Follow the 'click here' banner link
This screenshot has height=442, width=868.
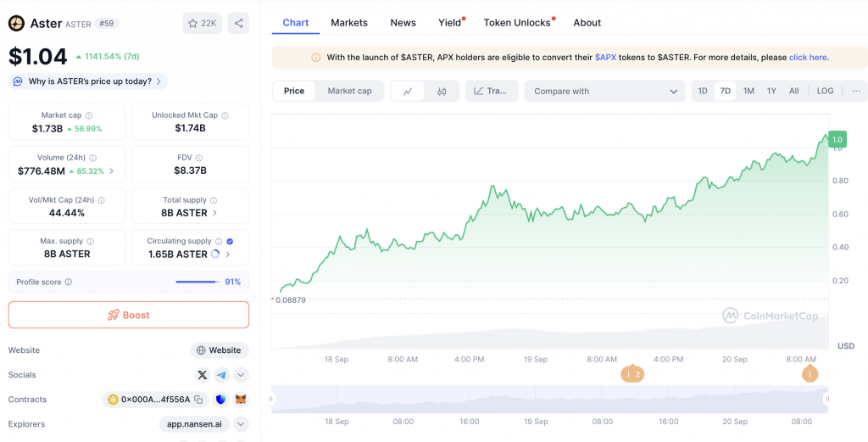(x=808, y=57)
